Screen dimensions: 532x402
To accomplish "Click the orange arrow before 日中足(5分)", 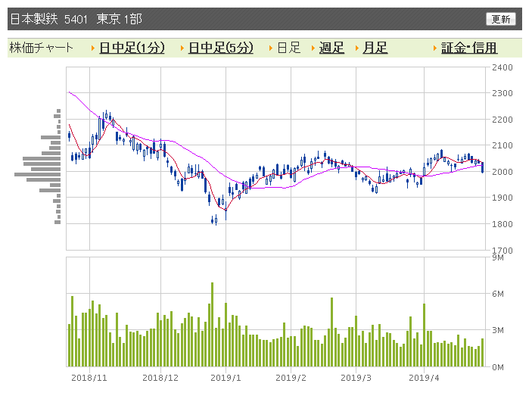I will (182, 48).
